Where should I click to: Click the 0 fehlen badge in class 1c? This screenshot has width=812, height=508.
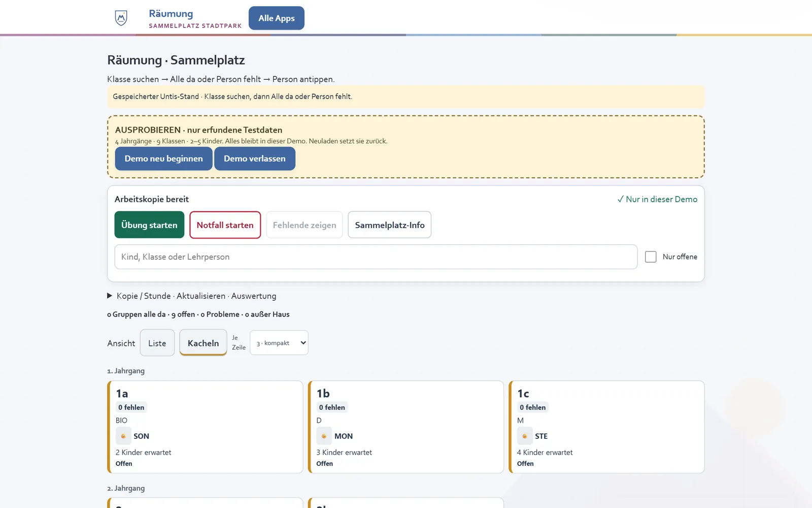(532, 407)
